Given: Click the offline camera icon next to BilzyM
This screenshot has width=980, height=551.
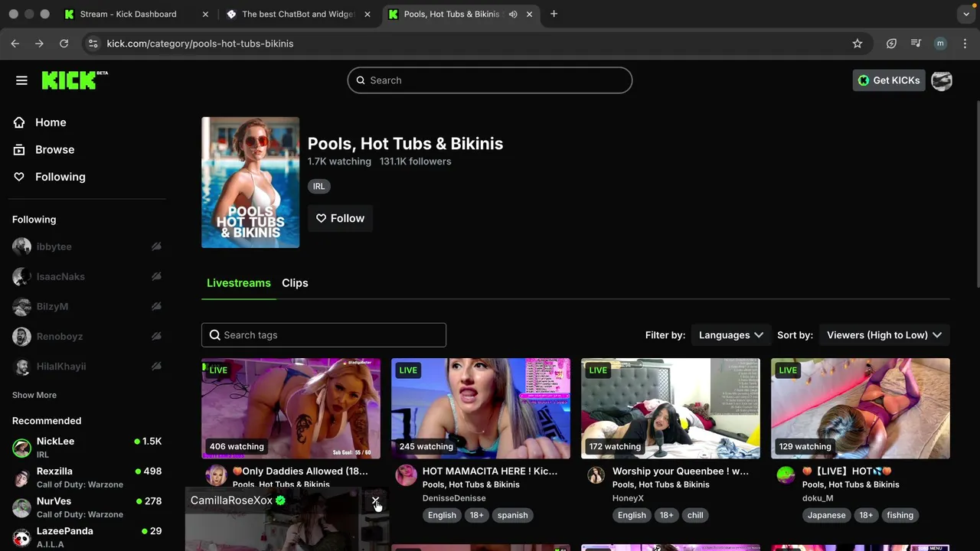Looking at the screenshot, I should pos(156,306).
